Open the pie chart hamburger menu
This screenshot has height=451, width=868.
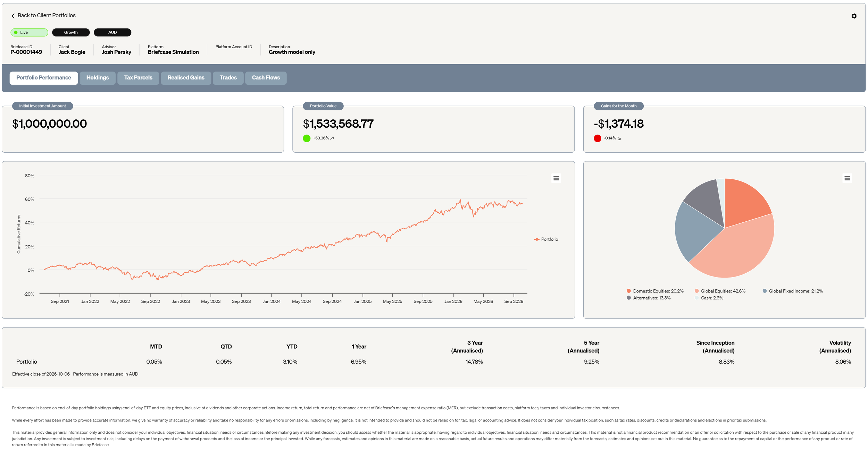click(847, 178)
